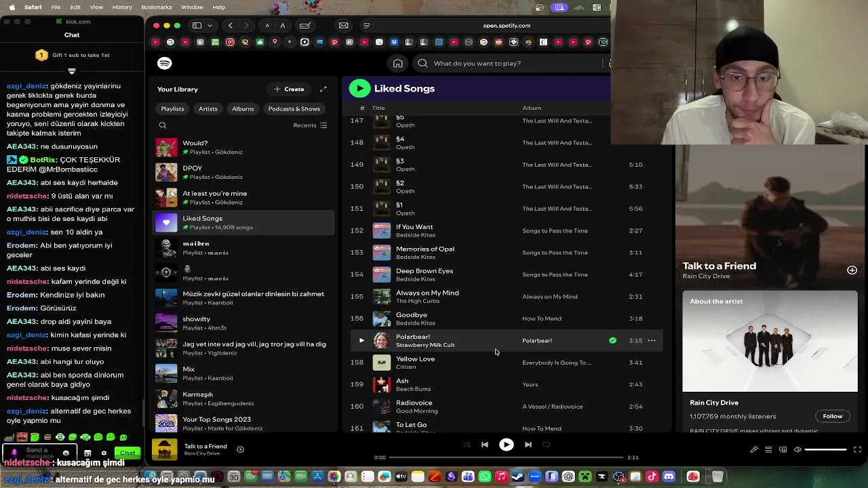Play the Liked Songs playlist
Image resolution: width=868 pixels, height=488 pixels.
click(359, 88)
